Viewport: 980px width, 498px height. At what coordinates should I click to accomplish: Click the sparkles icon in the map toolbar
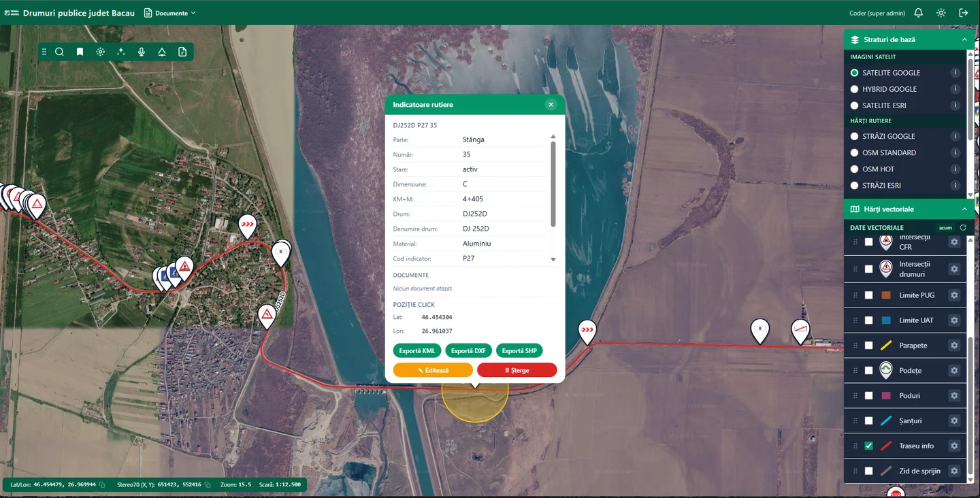click(121, 52)
